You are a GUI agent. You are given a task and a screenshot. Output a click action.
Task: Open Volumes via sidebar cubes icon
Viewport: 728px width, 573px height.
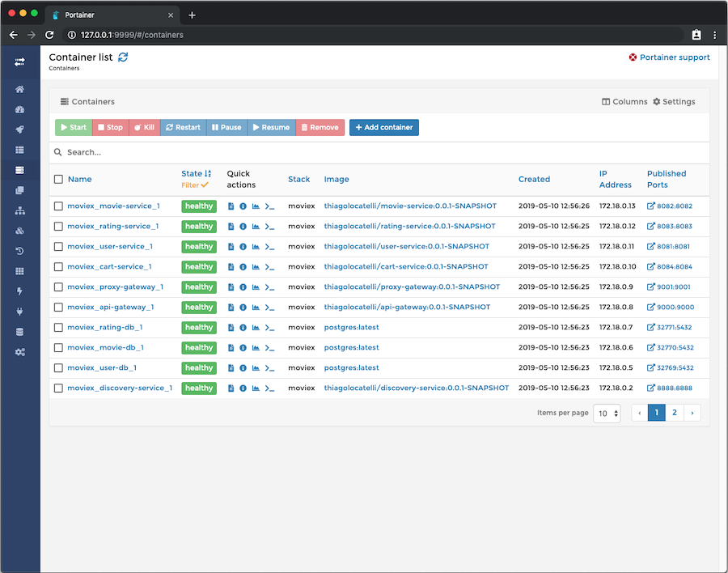pos(19,231)
